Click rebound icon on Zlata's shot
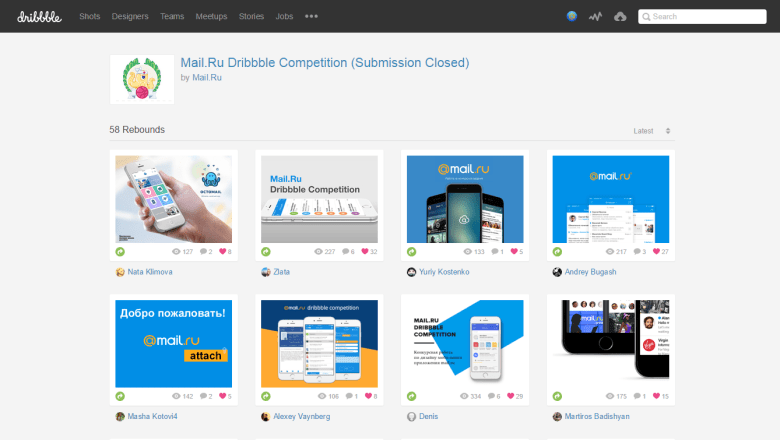Image resolution: width=780 pixels, height=440 pixels. 266,252
